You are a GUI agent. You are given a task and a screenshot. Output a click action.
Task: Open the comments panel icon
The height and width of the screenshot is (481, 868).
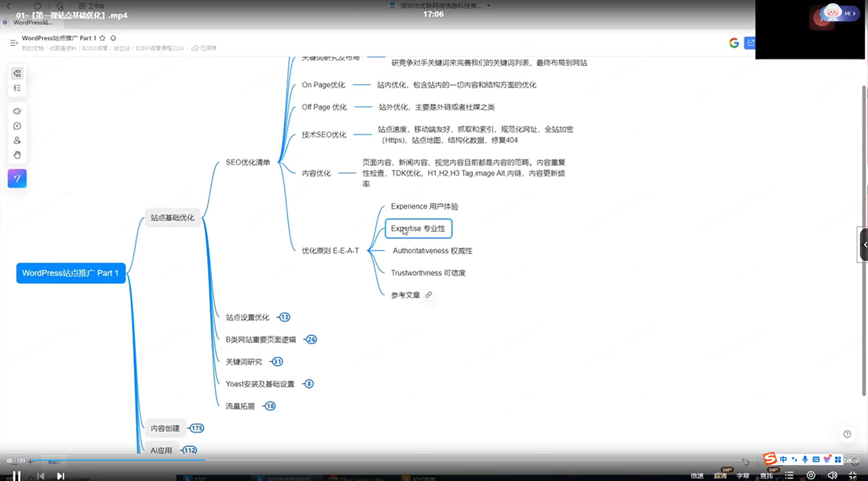[17, 125]
